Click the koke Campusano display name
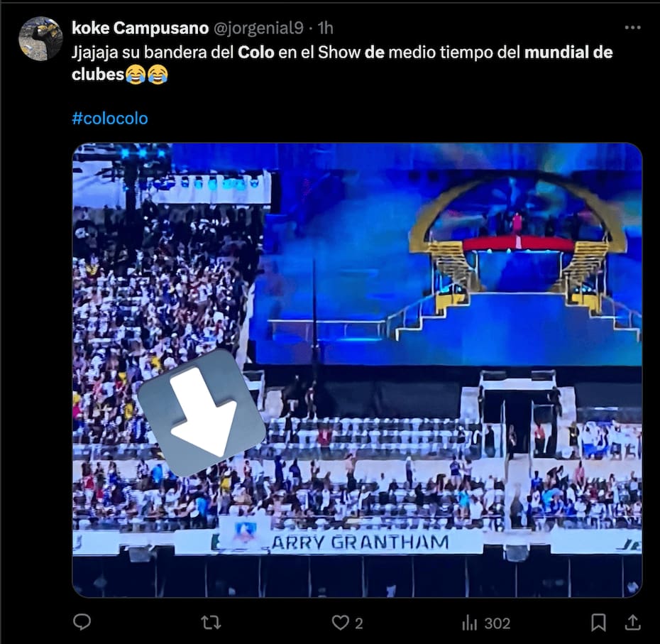The image size is (660, 644). click(x=141, y=28)
